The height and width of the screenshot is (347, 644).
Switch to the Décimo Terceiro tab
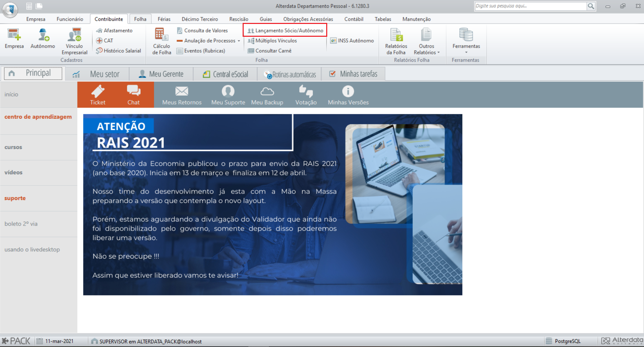click(x=200, y=19)
